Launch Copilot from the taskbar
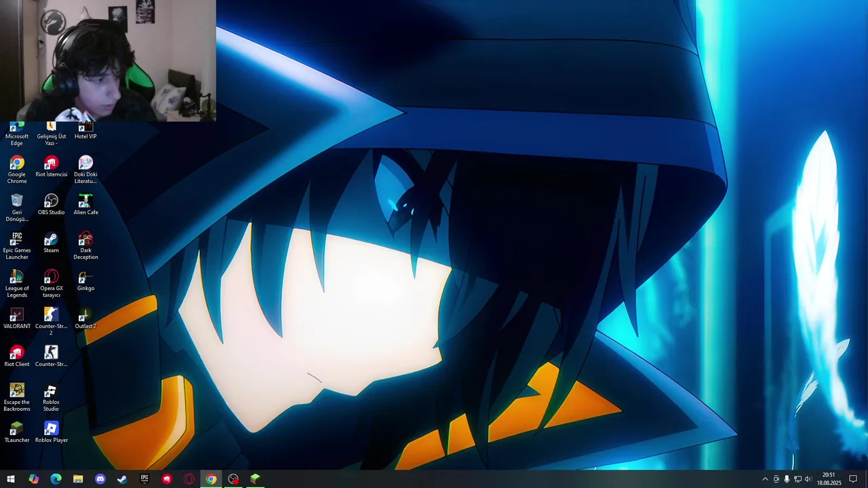Viewport: 868px width, 488px height. (x=33, y=479)
